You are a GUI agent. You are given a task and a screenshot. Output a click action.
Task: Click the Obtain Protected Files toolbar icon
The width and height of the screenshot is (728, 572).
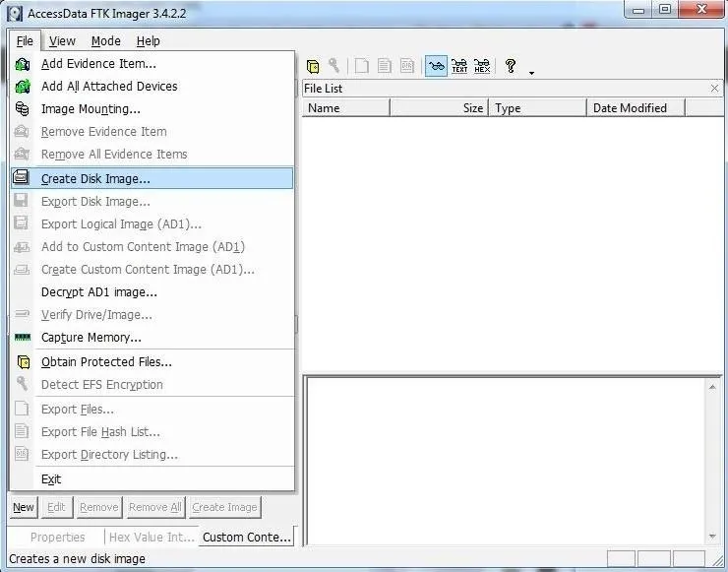click(x=313, y=66)
